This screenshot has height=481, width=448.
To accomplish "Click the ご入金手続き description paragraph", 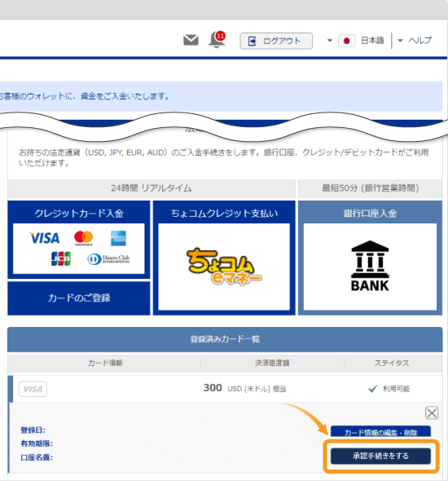I will pyautogui.click(x=224, y=157).
